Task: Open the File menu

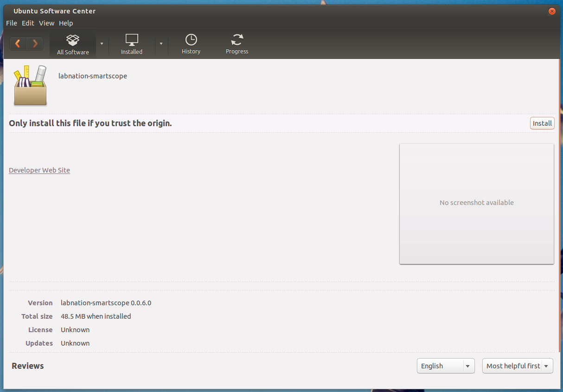Action: click(x=11, y=23)
